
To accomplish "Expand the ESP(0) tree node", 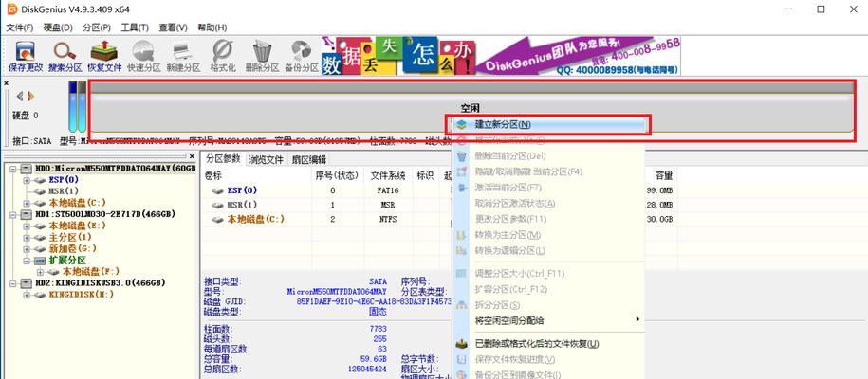I will click(x=27, y=180).
